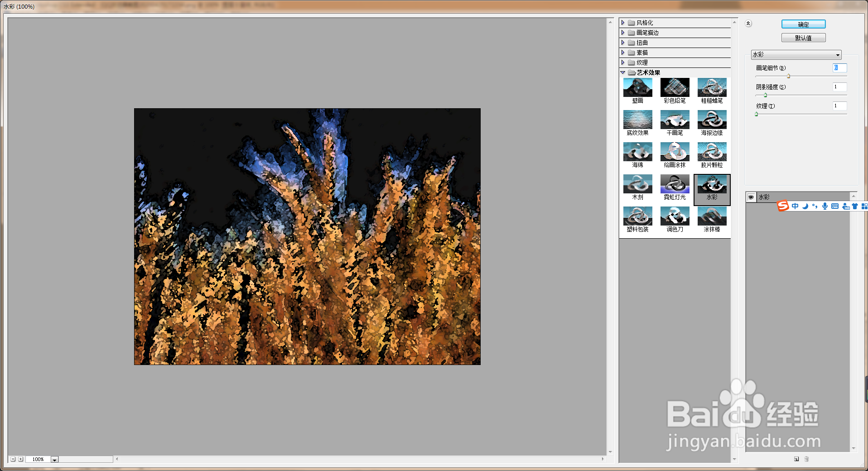Viewport: 868px width, 471px height.
Task: Expand the 纹理 filter folder
Action: (623, 62)
